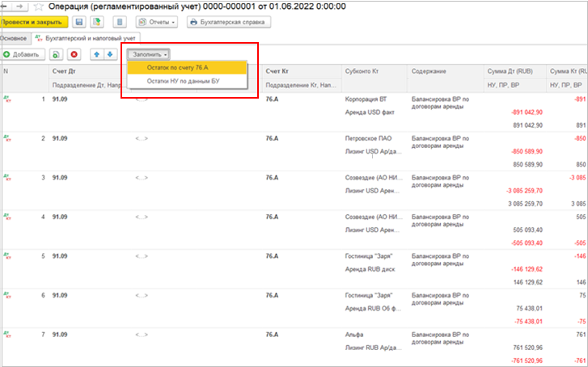Select Петровское ПАО subconto cell

pos(368,138)
